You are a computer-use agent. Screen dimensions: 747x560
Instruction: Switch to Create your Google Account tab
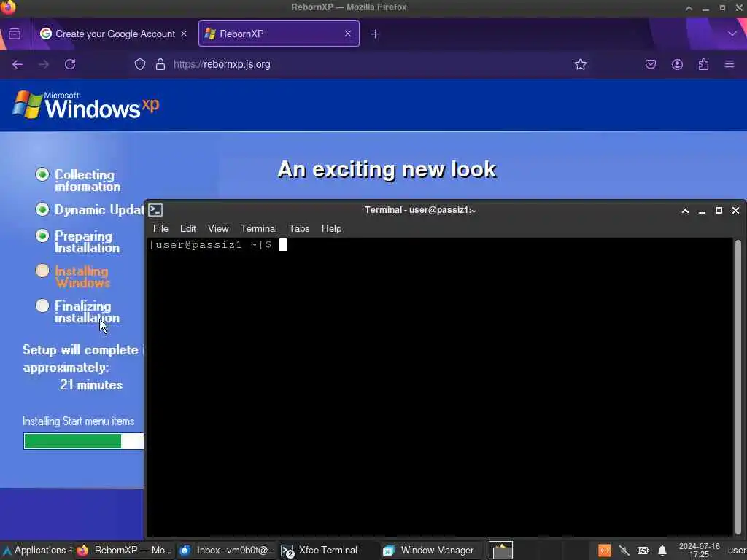point(114,34)
